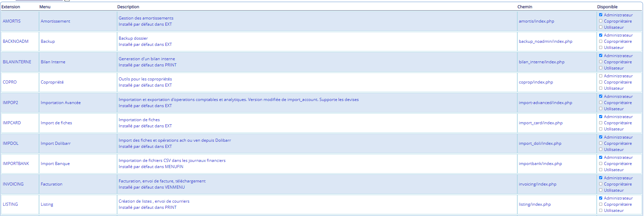Open the AMORTIS extension link

pos(12,21)
